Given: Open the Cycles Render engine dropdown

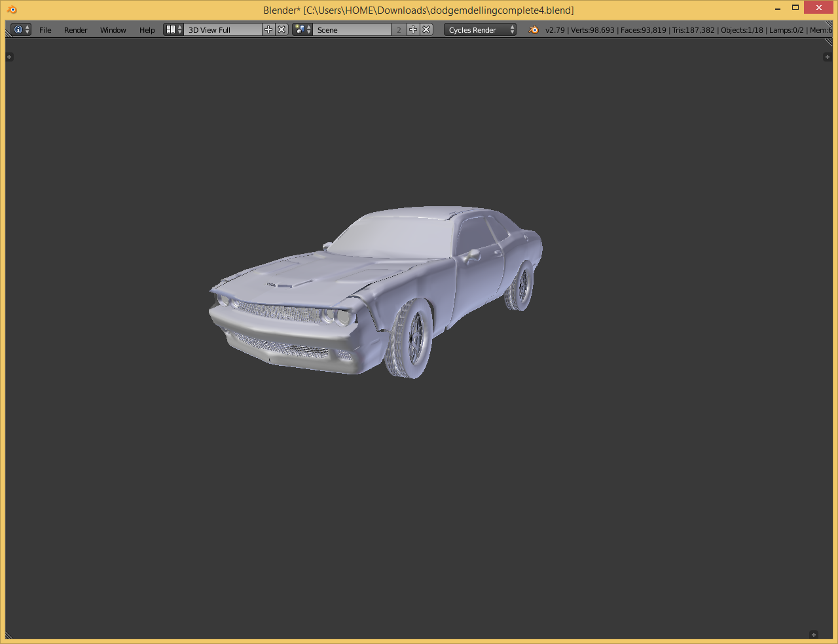Looking at the screenshot, I should coord(480,29).
